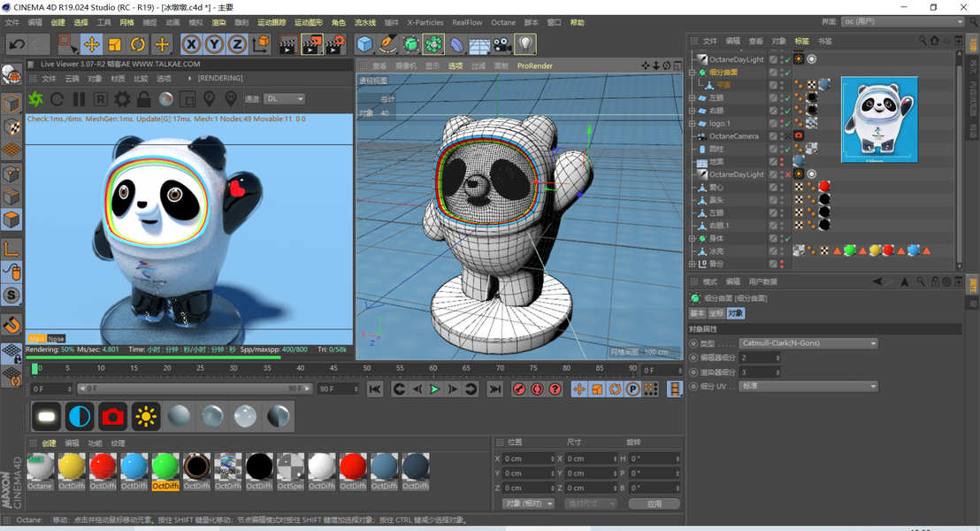Click the Render View clapperboard icon
Image resolution: width=980 pixels, height=531 pixels.
[287, 44]
